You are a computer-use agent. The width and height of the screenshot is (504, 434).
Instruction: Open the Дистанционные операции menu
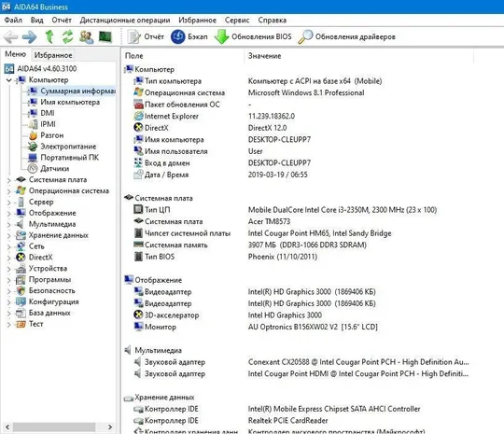[125, 20]
